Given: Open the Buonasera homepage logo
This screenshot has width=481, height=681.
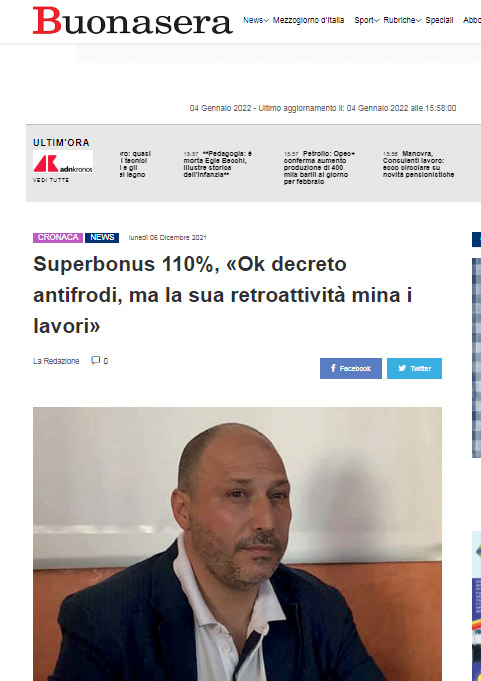Looking at the screenshot, I should [133, 21].
